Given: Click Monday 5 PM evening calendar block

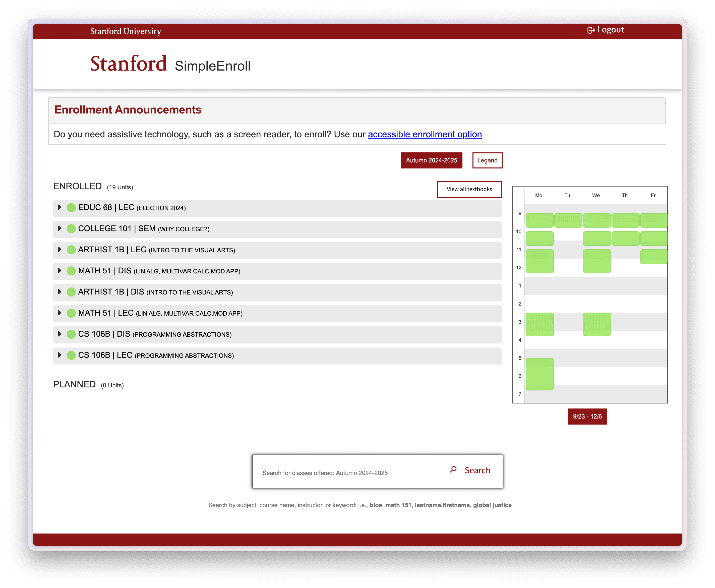Looking at the screenshot, I should click(540, 374).
